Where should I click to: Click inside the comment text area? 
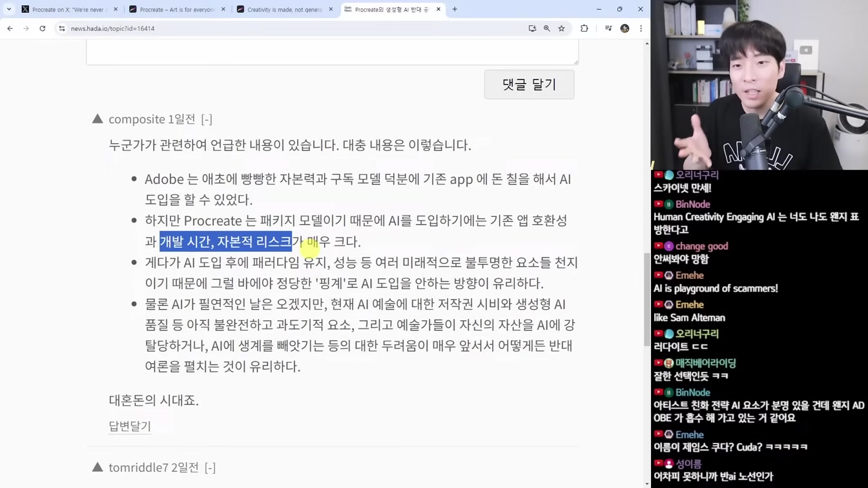point(332,52)
